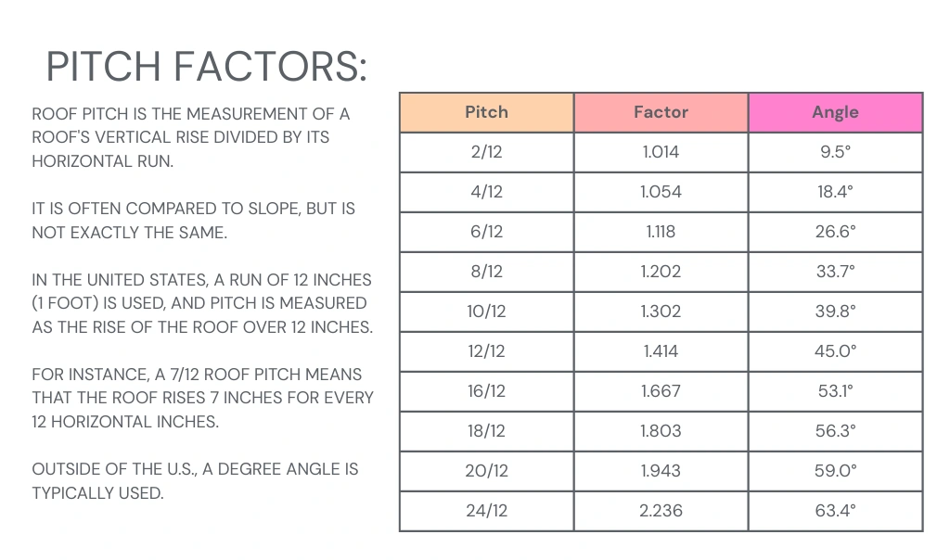Select the 59.0° angle cell

[x=835, y=471]
